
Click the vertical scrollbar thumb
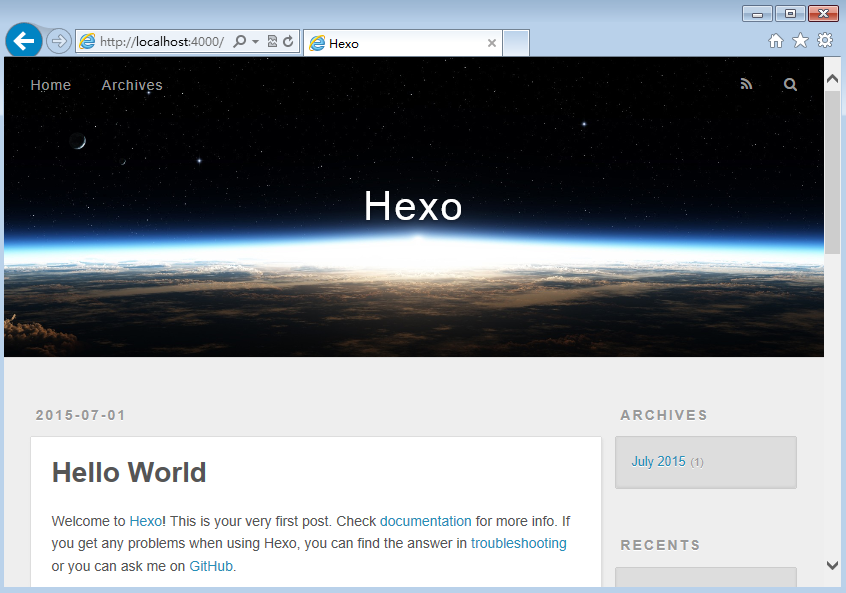tap(833, 173)
